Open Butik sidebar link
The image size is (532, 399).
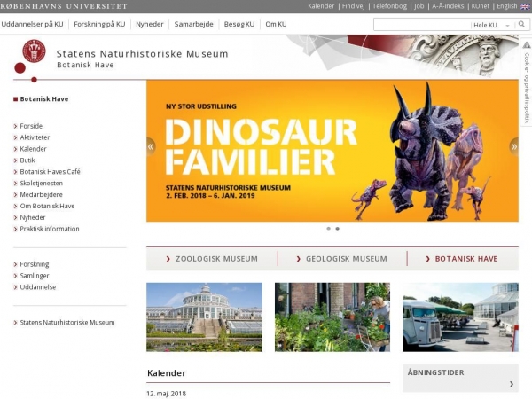pyautogui.click(x=27, y=160)
